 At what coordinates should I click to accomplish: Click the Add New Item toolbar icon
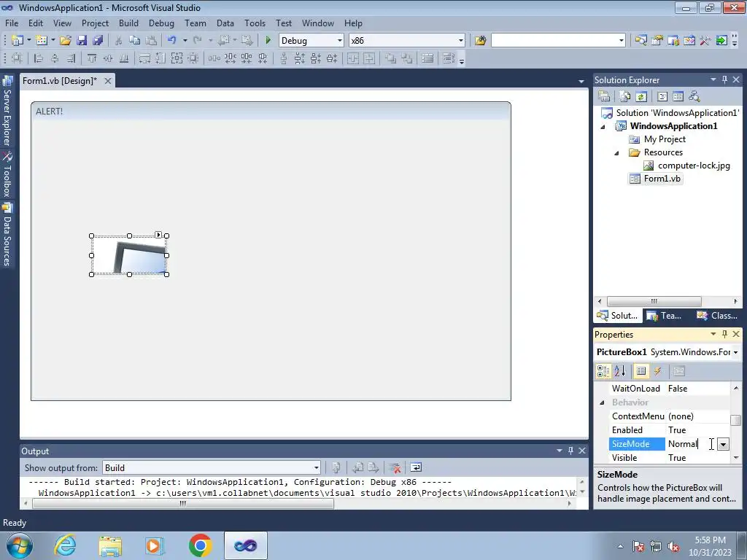41,41
